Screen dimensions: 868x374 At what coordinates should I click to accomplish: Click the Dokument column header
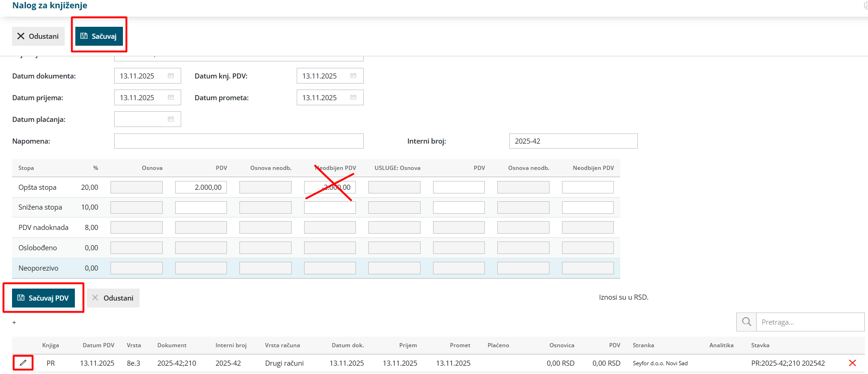[x=172, y=345]
